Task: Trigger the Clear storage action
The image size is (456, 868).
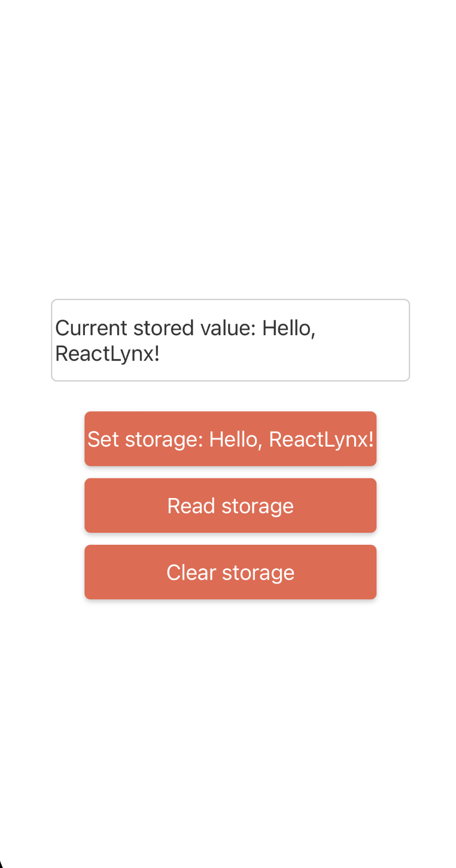Action: [230, 572]
